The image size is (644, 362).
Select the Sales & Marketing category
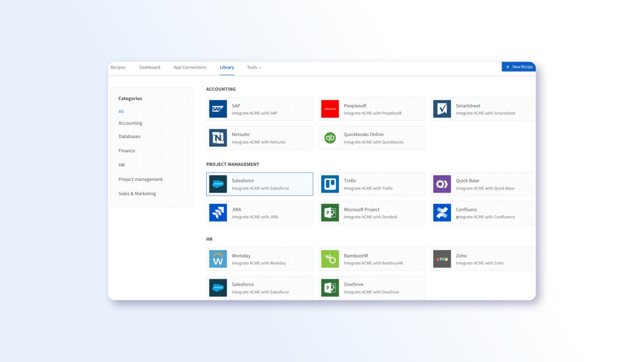click(137, 193)
